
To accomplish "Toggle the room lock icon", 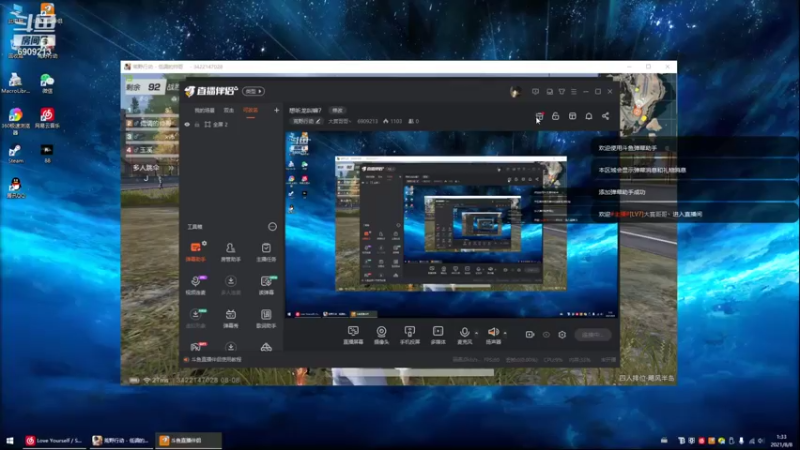I will point(556,116).
